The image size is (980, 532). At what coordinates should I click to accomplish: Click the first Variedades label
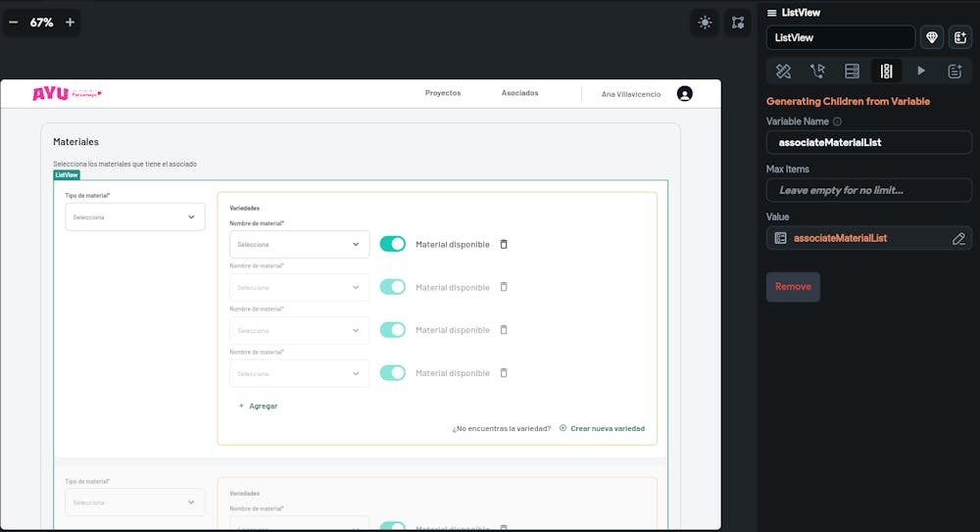(x=244, y=208)
